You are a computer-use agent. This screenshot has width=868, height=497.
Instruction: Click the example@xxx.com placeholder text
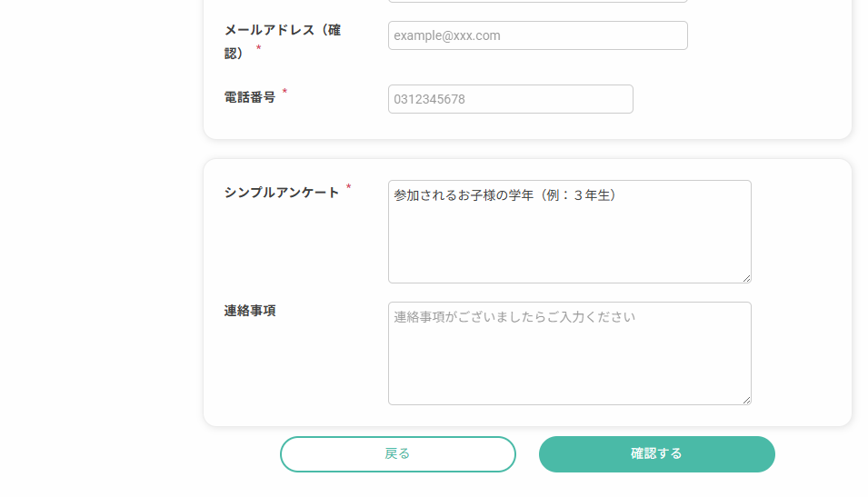(447, 36)
